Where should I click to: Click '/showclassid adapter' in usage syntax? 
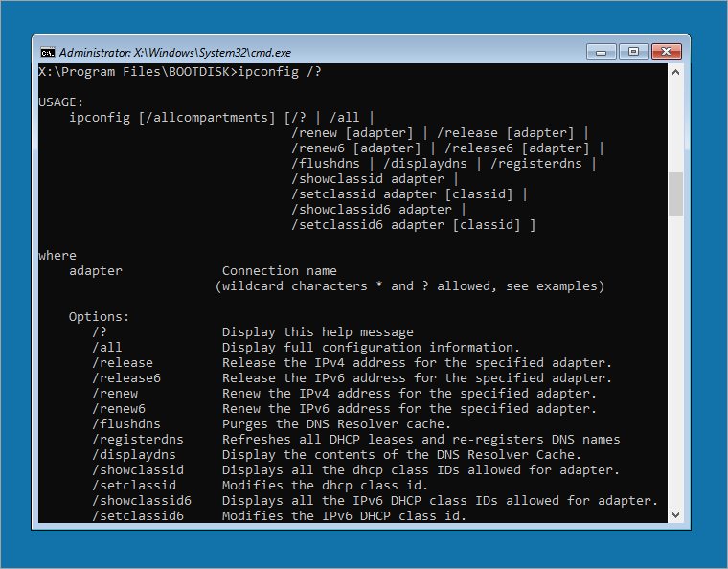click(368, 179)
